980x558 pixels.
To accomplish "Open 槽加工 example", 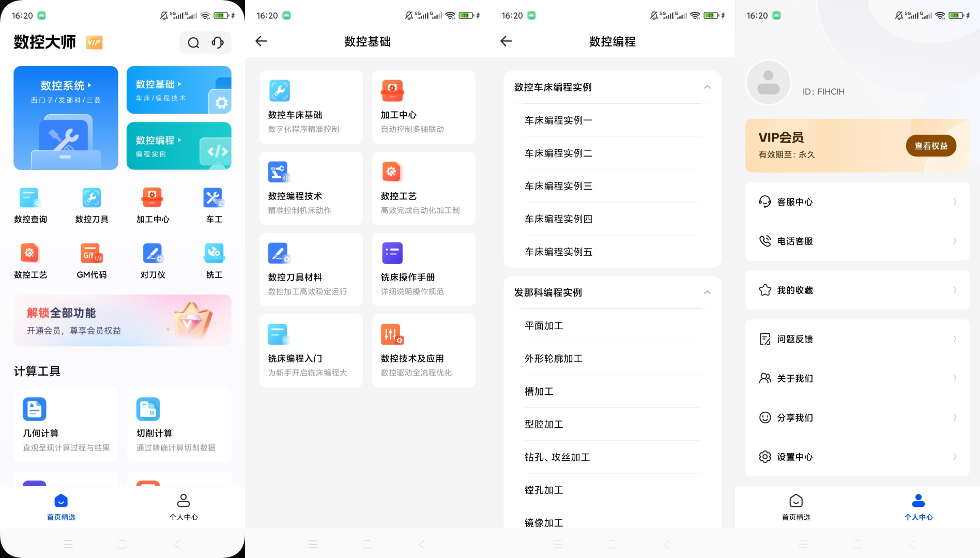I will (x=612, y=391).
